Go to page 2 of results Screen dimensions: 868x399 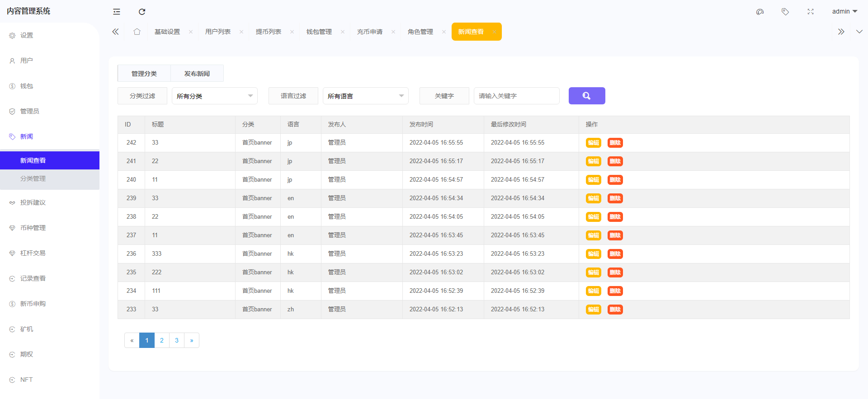[x=162, y=340]
